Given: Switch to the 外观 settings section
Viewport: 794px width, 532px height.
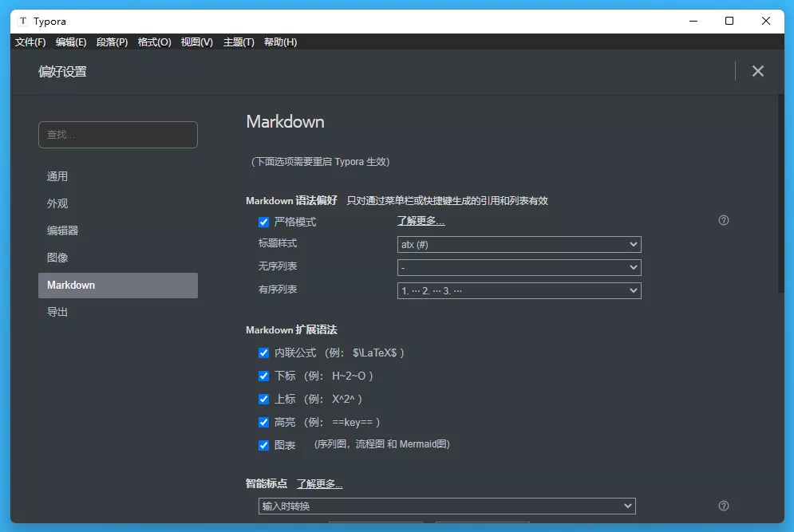Looking at the screenshot, I should tap(57, 203).
